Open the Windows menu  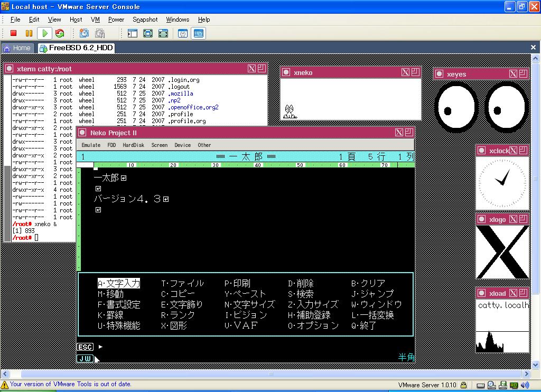178,20
